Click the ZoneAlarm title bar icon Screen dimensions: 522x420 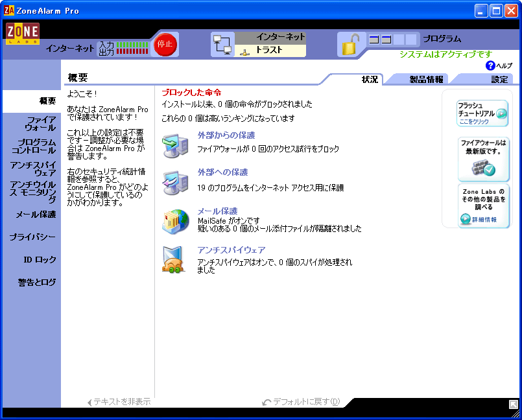[9, 10]
